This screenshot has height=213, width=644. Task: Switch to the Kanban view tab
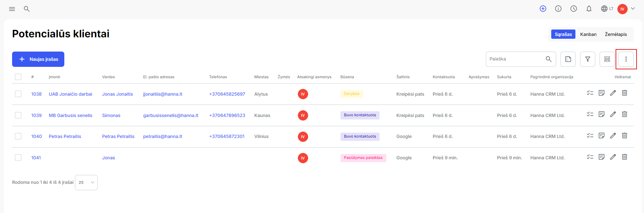coord(588,34)
